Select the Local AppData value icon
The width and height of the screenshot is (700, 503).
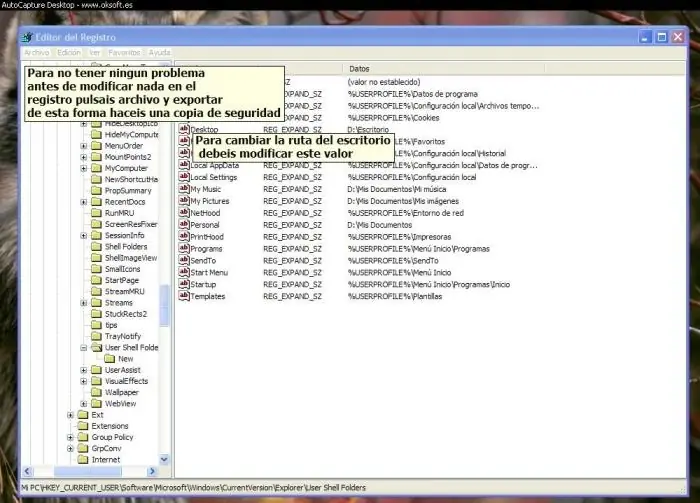pyautogui.click(x=184, y=165)
